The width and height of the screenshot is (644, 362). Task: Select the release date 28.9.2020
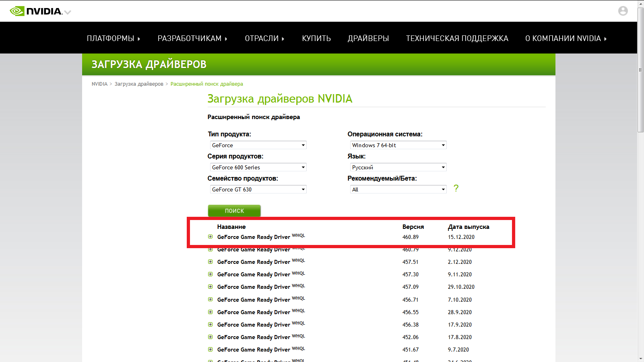pyautogui.click(x=460, y=312)
